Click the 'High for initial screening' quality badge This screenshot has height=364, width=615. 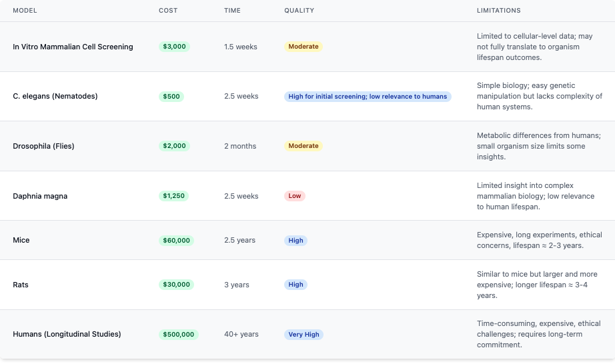368,96
